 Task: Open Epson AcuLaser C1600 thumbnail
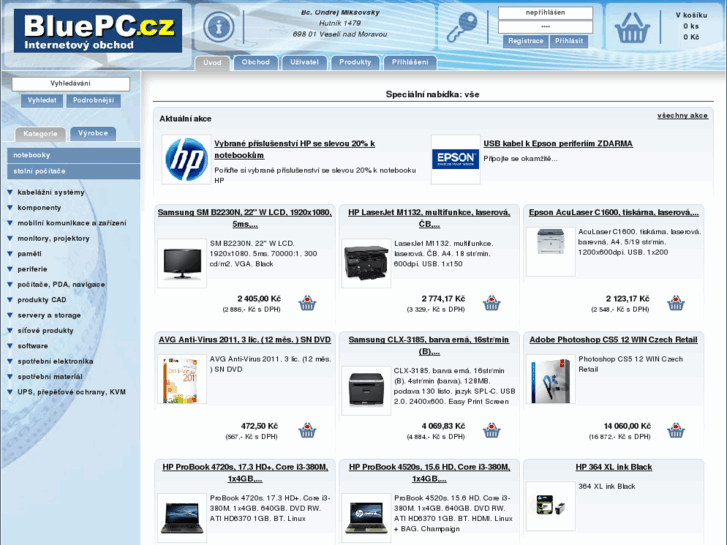(551, 252)
